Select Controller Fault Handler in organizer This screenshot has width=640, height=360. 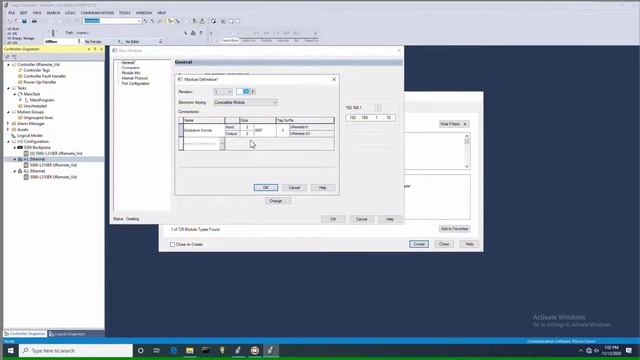pyautogui.click(x=44, y=76)
